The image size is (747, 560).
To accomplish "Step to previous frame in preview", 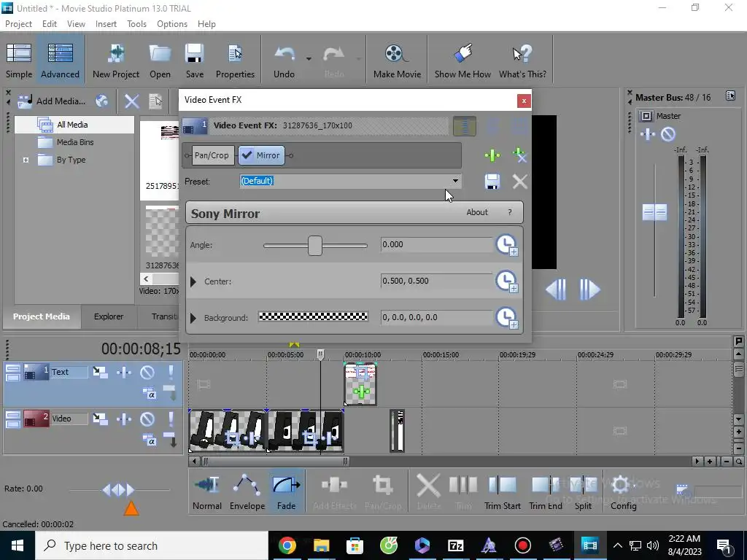I will pos(556,289).
